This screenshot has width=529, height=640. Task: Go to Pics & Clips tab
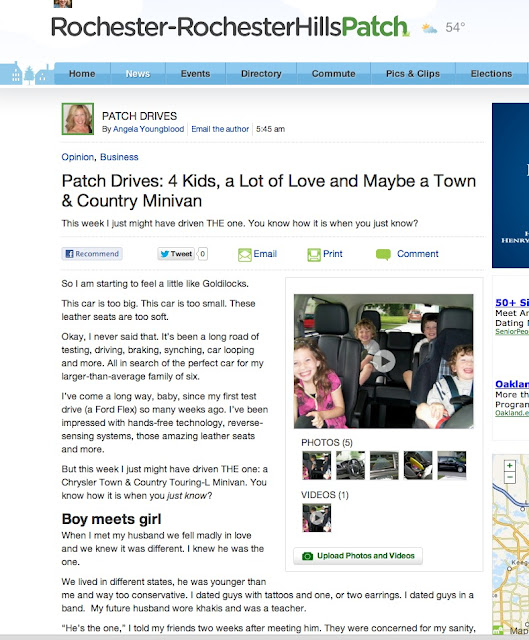click(413, 74)
